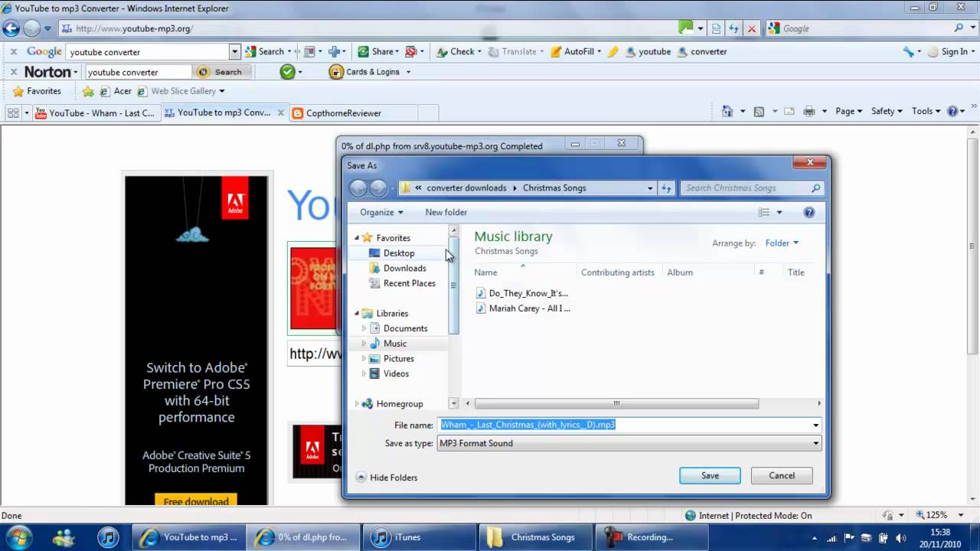Click the change view icon in dialog
The width and height of the screenshot is (980, 551).
coord(763,212)
